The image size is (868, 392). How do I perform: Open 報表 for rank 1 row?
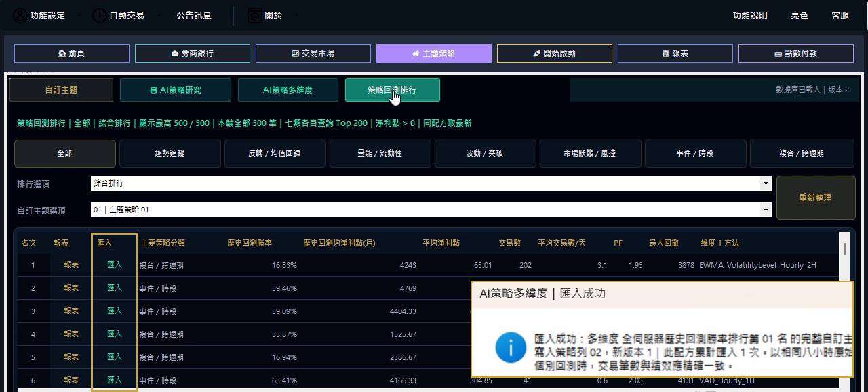pyautogui.click(x=71, y=264)
